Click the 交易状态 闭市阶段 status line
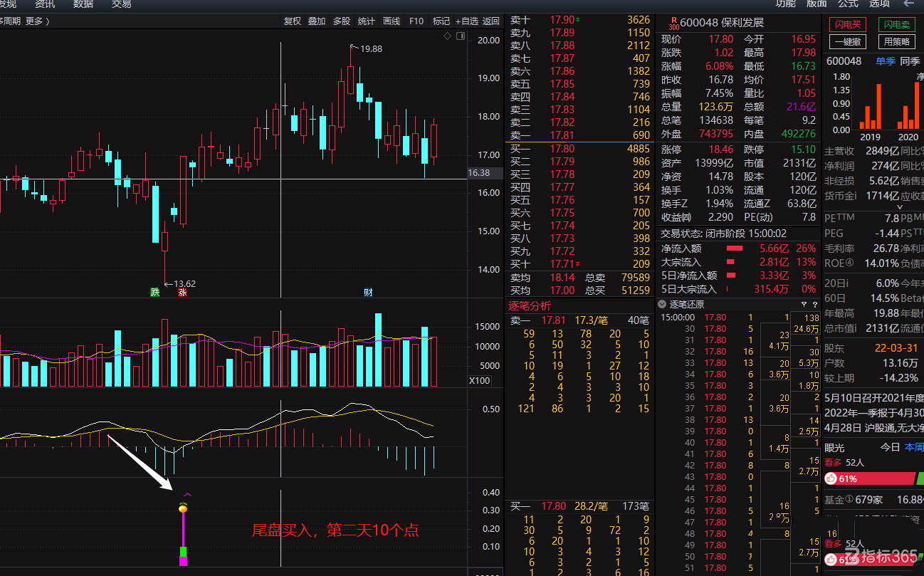This screenshot has height=576, width=924. (725, 233)
